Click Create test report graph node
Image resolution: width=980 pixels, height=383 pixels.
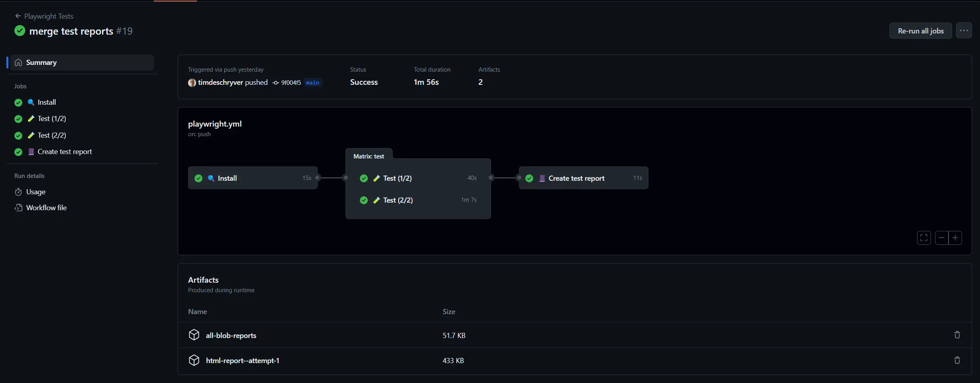(583, 178)
